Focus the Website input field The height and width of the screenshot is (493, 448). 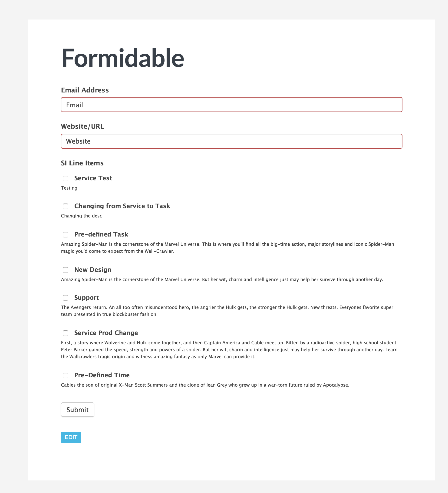tap(231, 141)
